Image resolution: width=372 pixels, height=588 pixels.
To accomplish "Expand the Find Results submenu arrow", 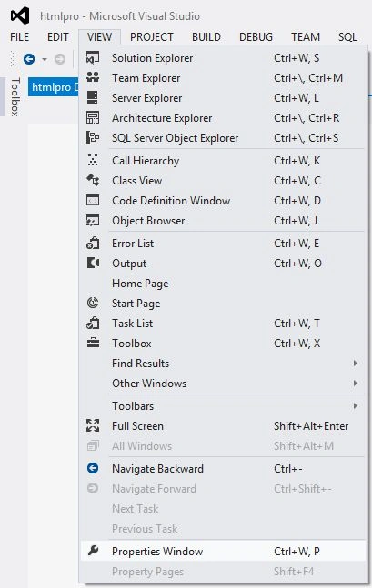I will click(x=355, y=363).
